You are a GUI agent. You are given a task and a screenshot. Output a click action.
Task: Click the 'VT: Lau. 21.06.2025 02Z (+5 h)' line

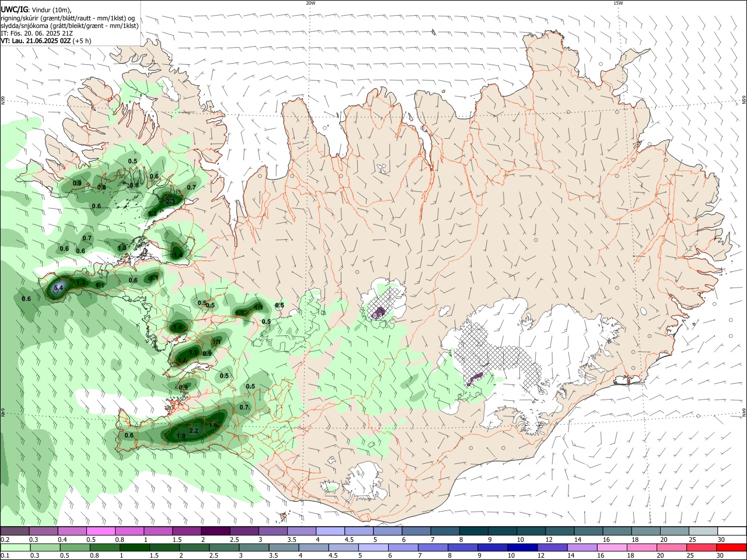46,41
